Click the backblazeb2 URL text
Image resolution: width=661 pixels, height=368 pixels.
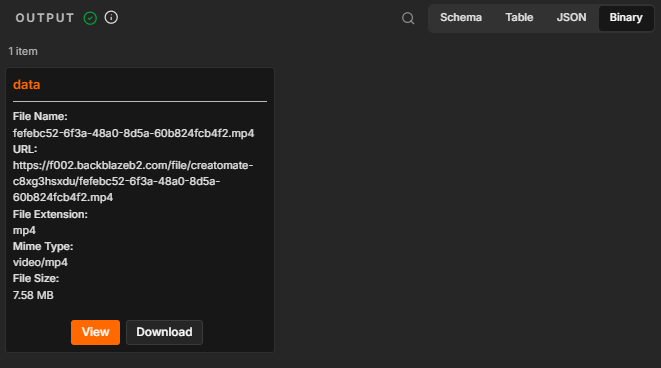[133, 181]
